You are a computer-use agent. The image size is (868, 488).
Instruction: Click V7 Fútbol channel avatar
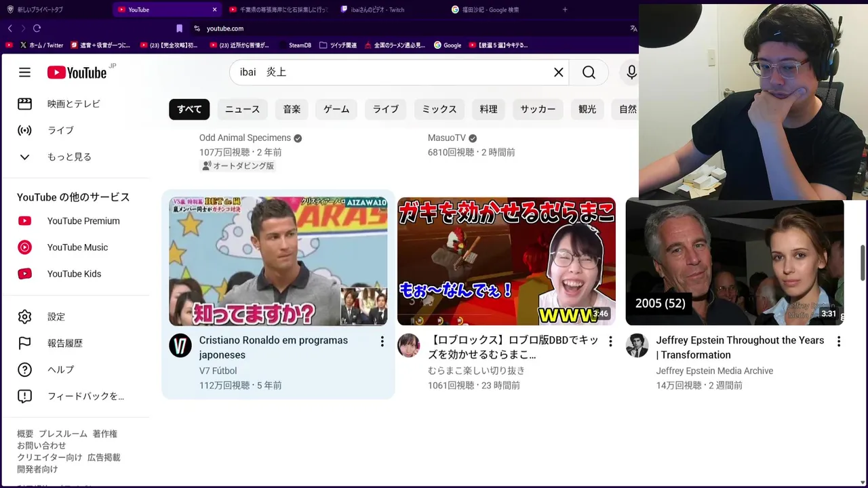click(180, 346)
